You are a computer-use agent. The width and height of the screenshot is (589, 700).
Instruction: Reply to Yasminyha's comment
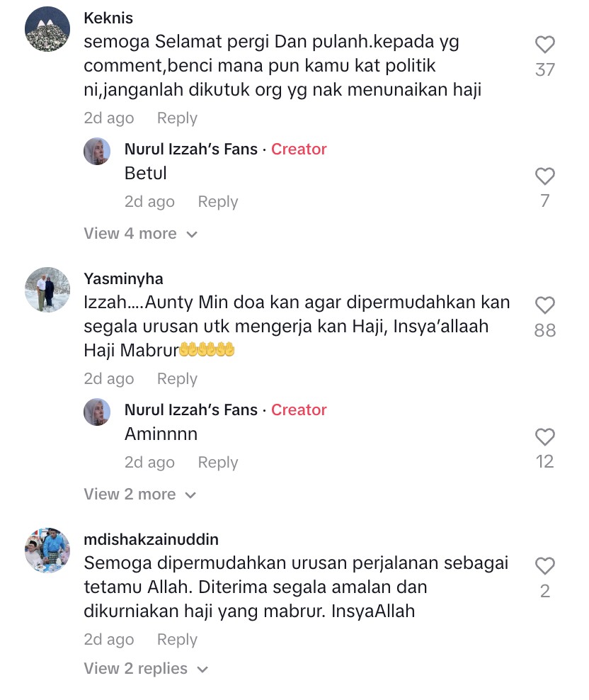[177, 378]
